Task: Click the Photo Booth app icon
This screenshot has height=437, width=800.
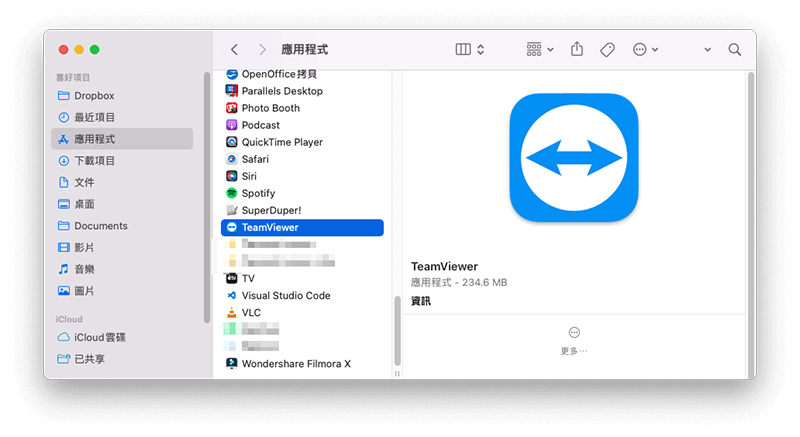Action: click(x=232, y=108)
